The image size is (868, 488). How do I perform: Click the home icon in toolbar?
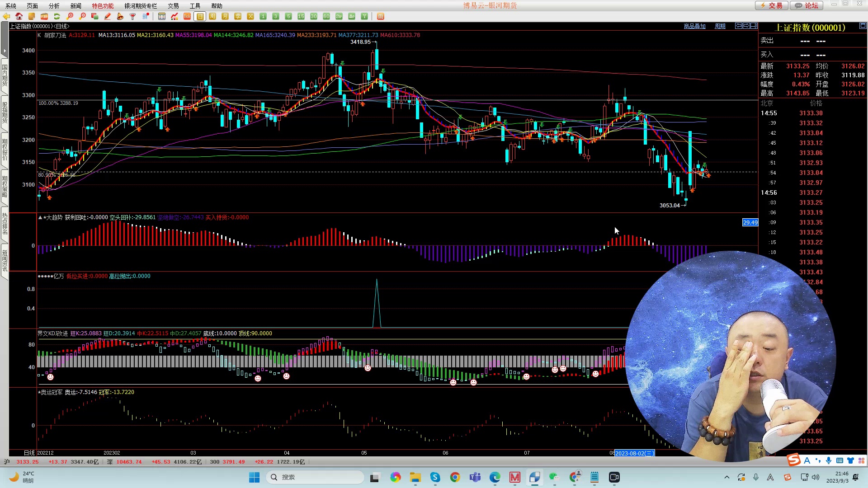pyautogui.click(x=19, y=16)
